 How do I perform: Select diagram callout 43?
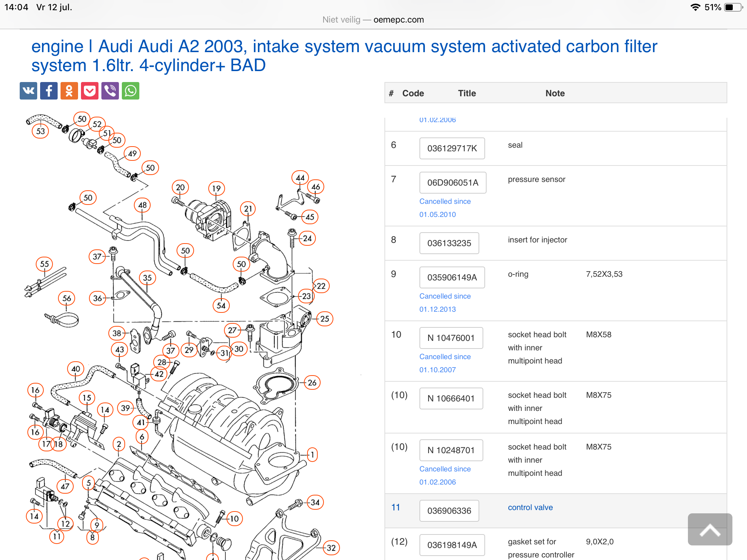[x=120, y=350]
